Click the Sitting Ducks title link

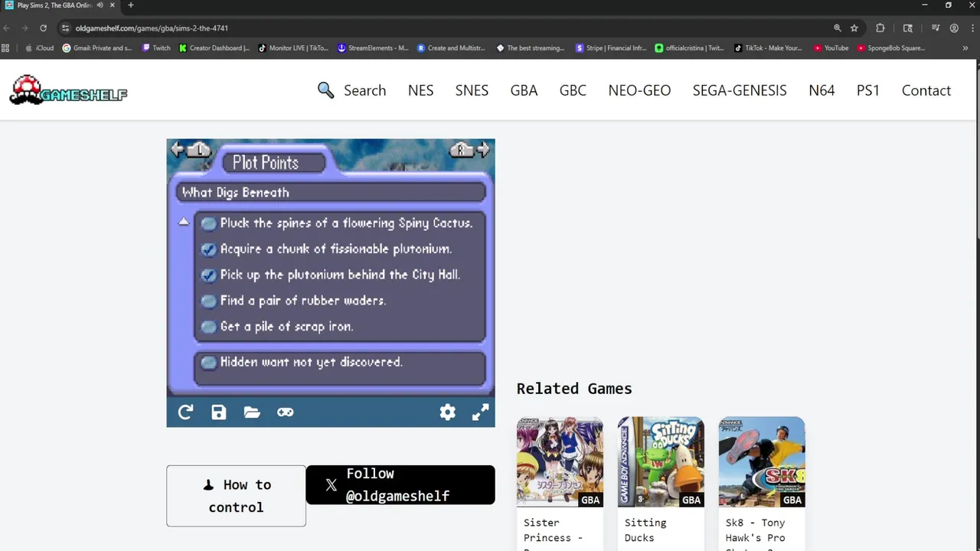click(x=645, y=530)
